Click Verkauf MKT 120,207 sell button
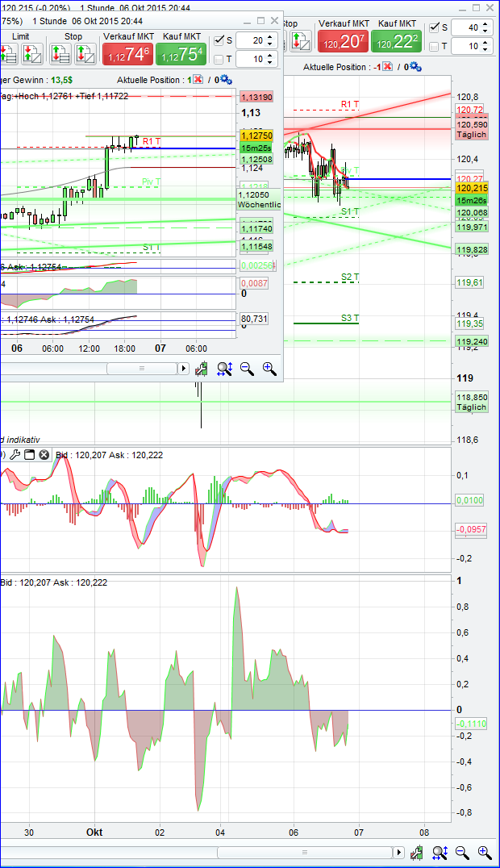500x868 pixels. (x=344, y=41)
